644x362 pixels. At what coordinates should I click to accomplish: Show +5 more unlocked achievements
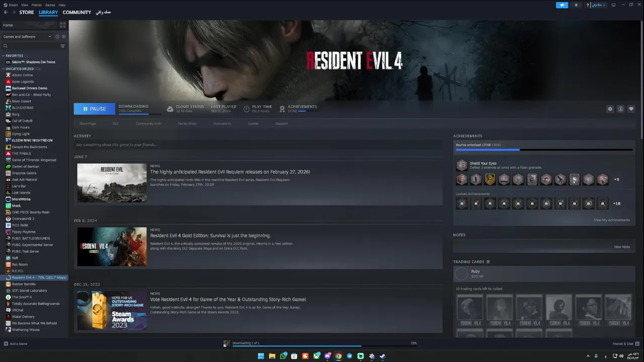(x=616, y=179)
